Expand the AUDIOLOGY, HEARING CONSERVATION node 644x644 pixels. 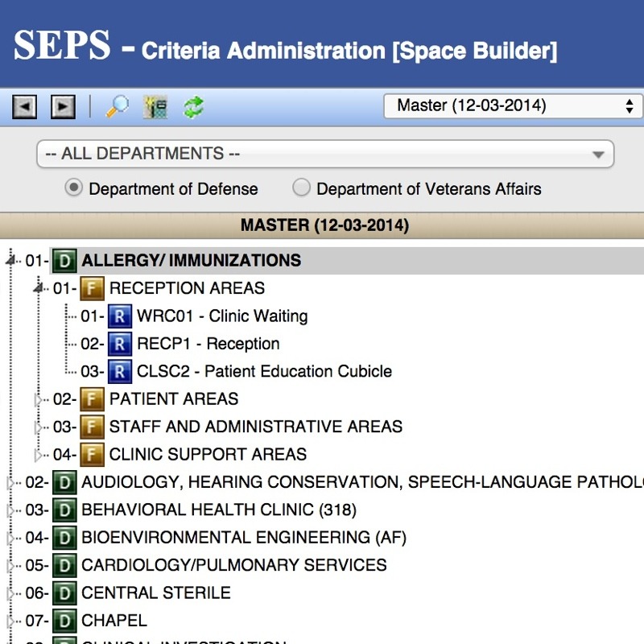(10, 482)
